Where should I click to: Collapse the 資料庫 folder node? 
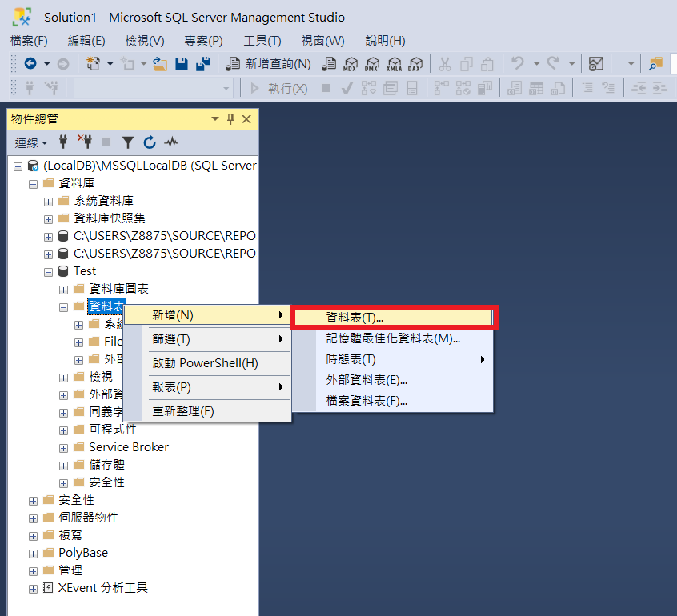[34, 184]
